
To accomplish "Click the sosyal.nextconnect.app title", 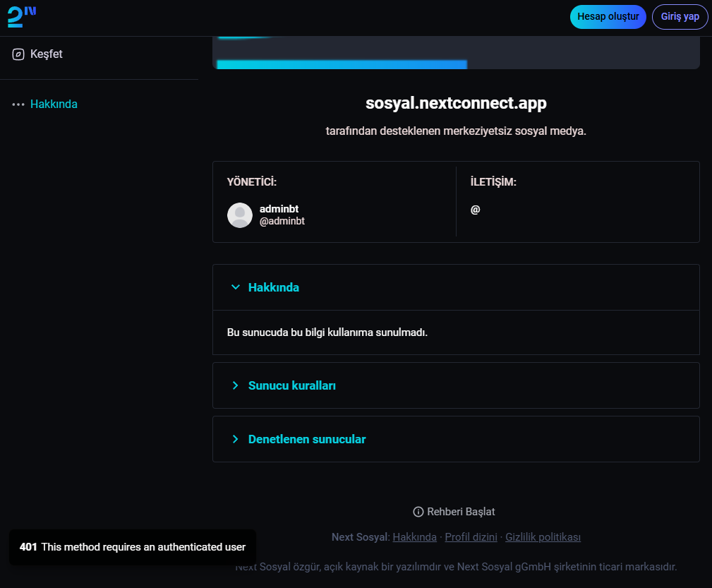I will pos(456,103).
